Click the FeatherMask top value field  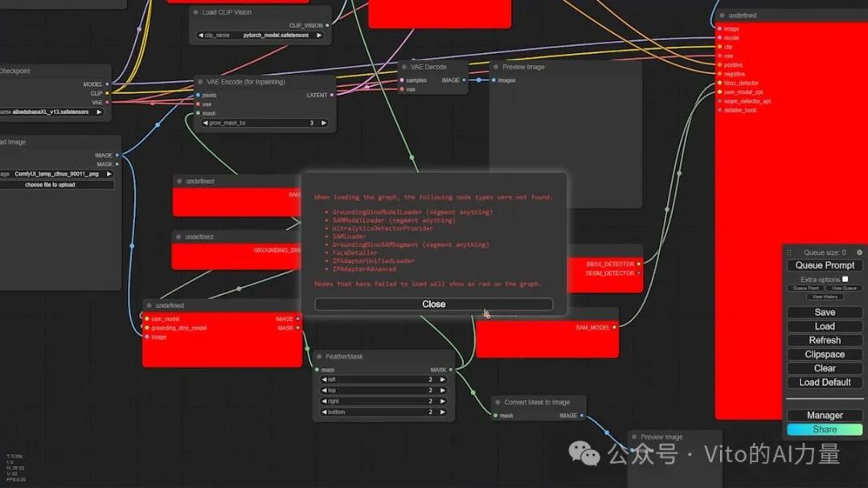coord(383,391)
